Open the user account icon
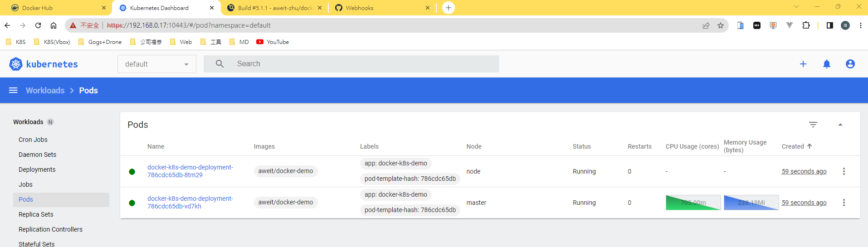Viewport: 868px width, 247px height. tap(850, 64)
